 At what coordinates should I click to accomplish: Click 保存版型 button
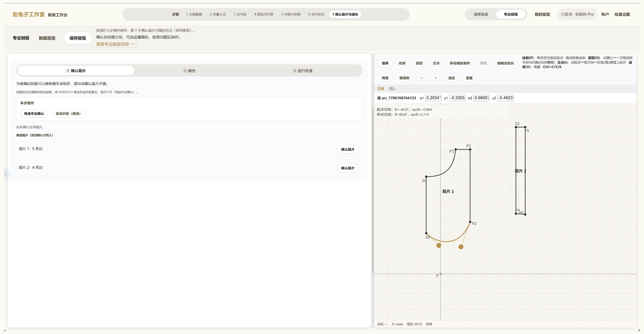(x=78, y=38)
